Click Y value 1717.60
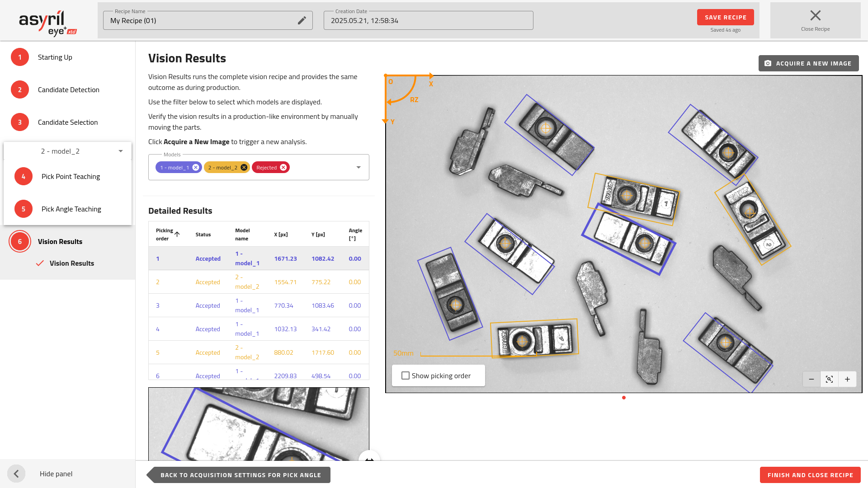 tap(323, 353)
